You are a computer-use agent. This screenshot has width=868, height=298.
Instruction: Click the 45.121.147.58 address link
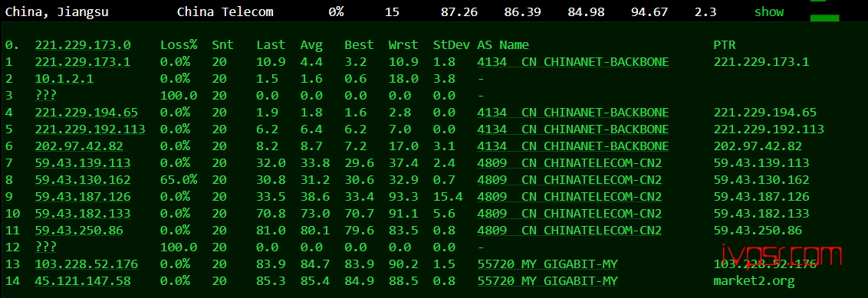(83, 281)
